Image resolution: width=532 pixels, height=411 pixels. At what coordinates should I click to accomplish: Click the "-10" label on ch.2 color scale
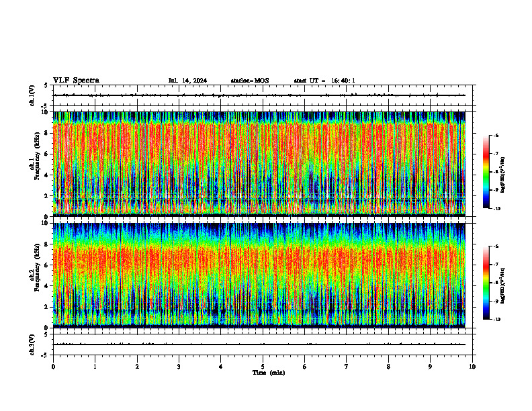tap(496, 320)
